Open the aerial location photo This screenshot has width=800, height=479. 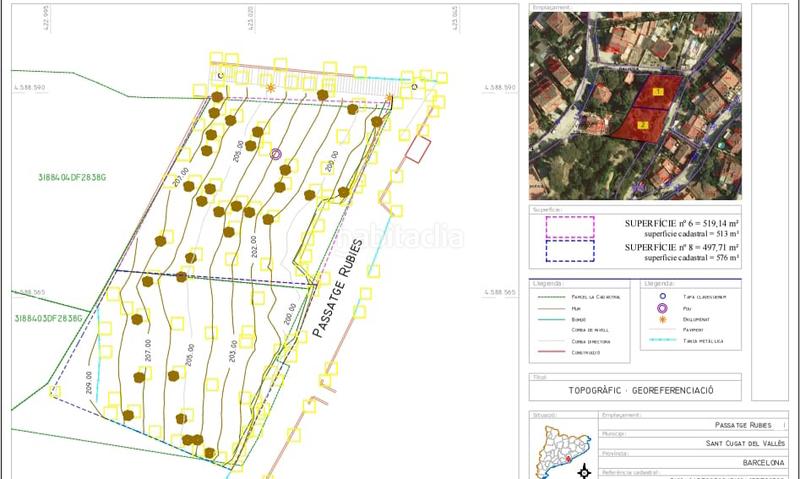coord(635,104)
